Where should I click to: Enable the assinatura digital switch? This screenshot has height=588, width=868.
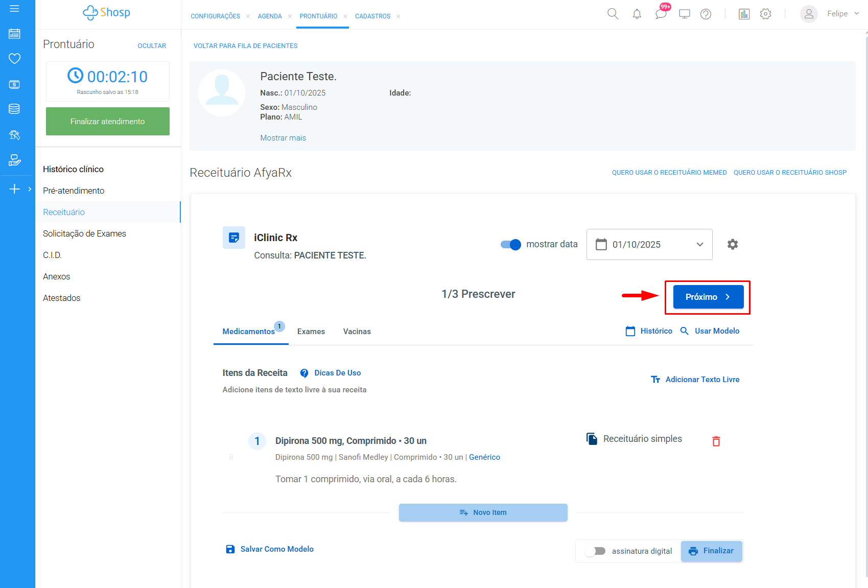click(595, 551)
